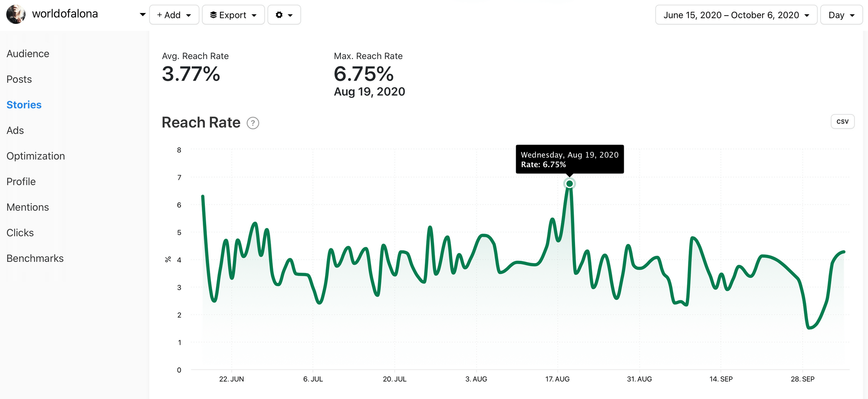Change the Day granularity dropdown

click(x=841, y=15)
